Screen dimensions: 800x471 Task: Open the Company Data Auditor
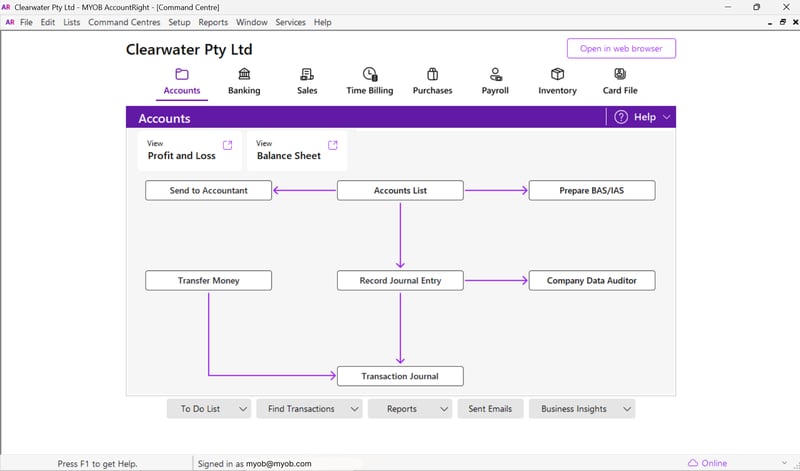pyautogui.click(x=592, y=281)
